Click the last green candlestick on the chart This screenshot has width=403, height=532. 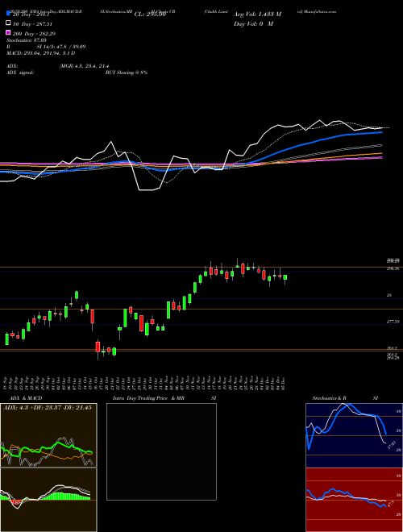point(285,277)
